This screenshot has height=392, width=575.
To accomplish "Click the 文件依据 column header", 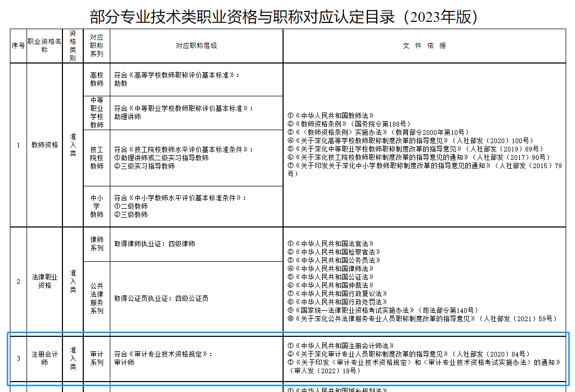I will [424, 46].
